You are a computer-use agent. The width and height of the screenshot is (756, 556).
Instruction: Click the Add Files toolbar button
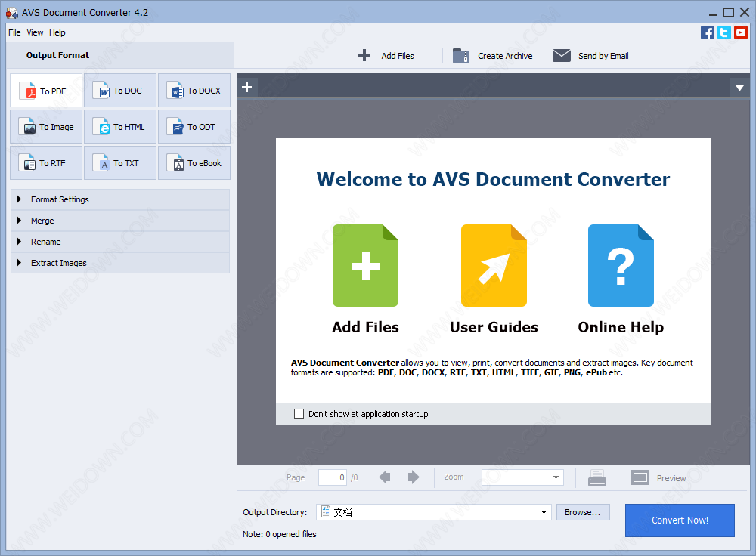386,56
